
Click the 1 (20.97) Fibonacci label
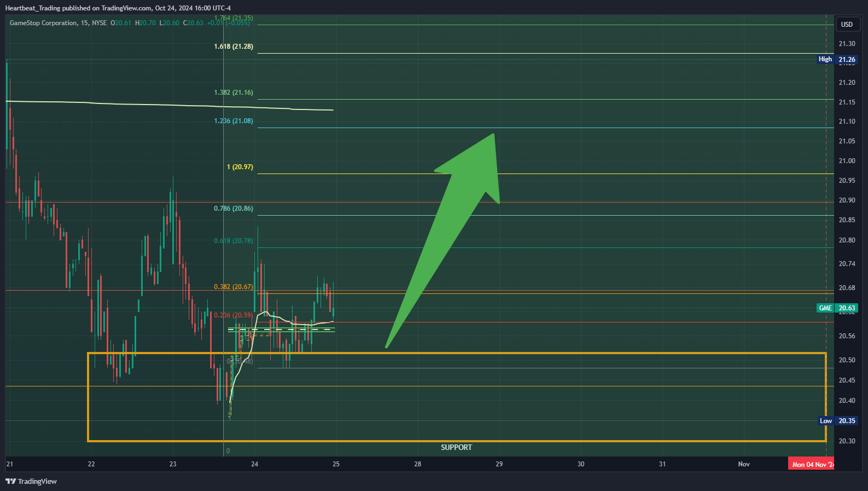tap(240, 167)
